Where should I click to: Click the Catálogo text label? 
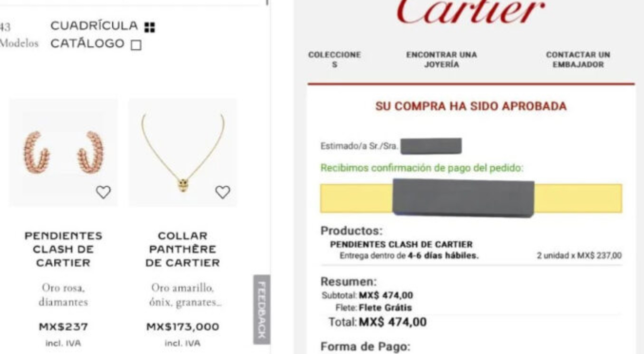click(87, 44)
